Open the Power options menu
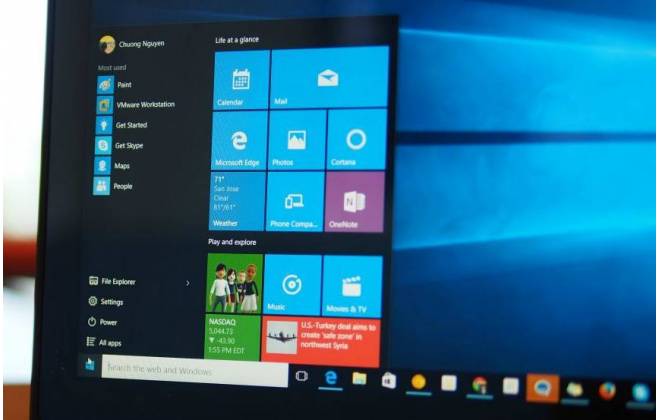This screenshot has width=660, height=420. tap(108, 322)
